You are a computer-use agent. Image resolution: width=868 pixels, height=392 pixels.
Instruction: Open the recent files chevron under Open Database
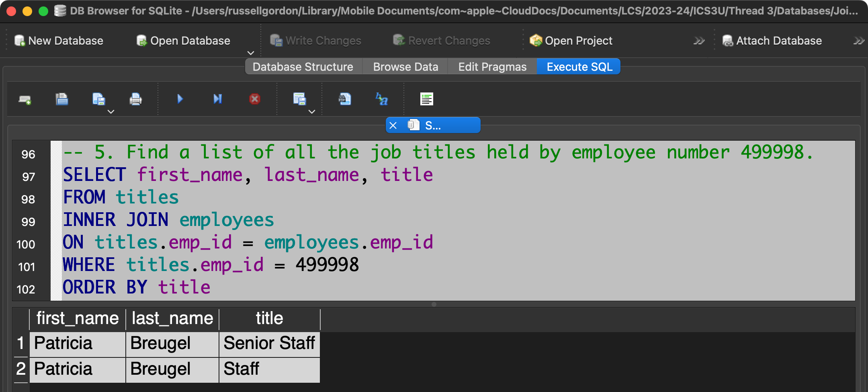pyautogui.click(x=250, y=53)
